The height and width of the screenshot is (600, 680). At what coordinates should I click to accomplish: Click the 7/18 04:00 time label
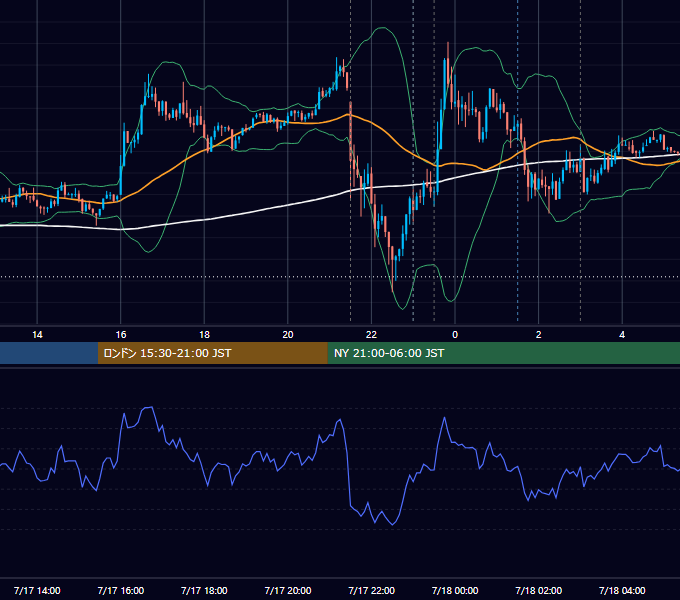tap(622, 590)
